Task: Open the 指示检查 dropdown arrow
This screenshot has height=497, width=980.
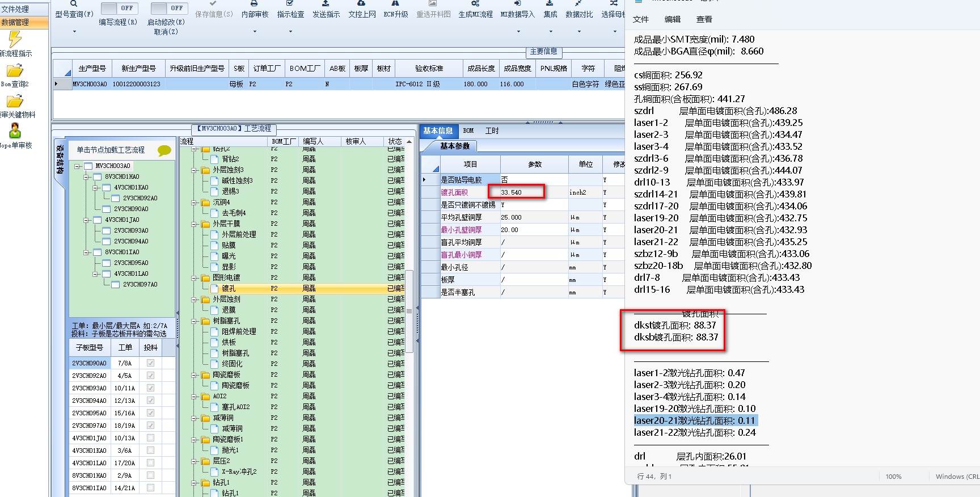Action: click(x=290, y=32)
